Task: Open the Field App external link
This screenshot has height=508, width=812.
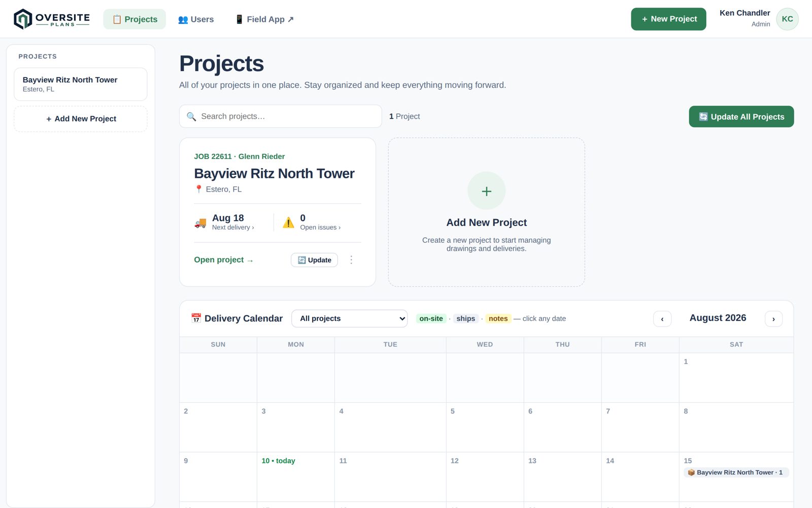Action: [x=264, y=19]
